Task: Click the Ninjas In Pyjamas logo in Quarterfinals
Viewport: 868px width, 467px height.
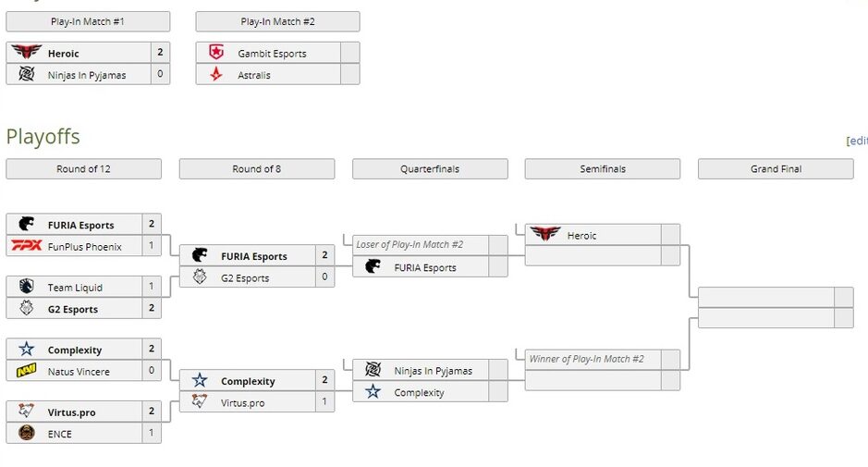Action: pos(373,370)
